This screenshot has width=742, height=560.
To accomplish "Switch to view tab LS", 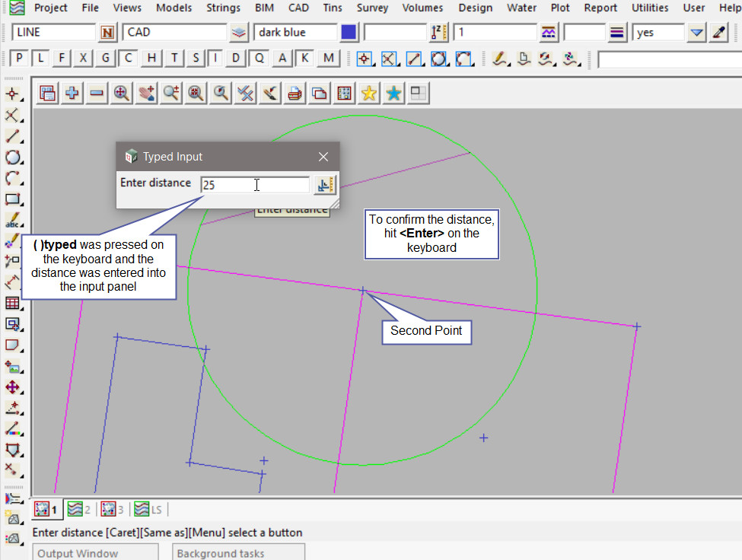I will 150,509.
